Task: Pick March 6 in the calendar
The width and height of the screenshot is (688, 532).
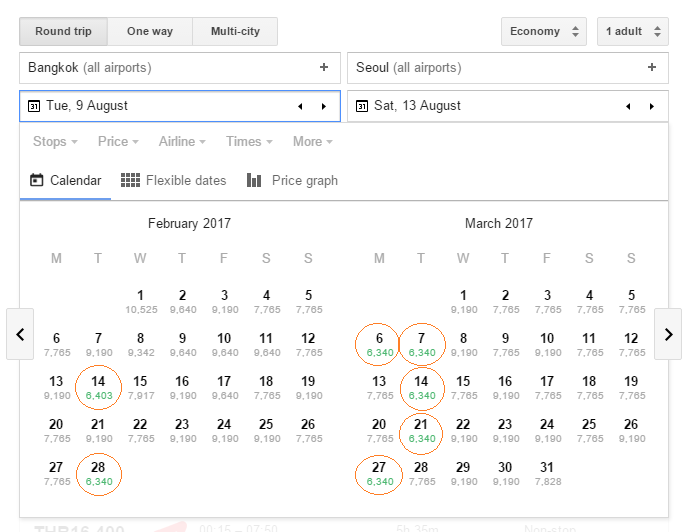Action: pyautogui.click(x=379, y=344)
